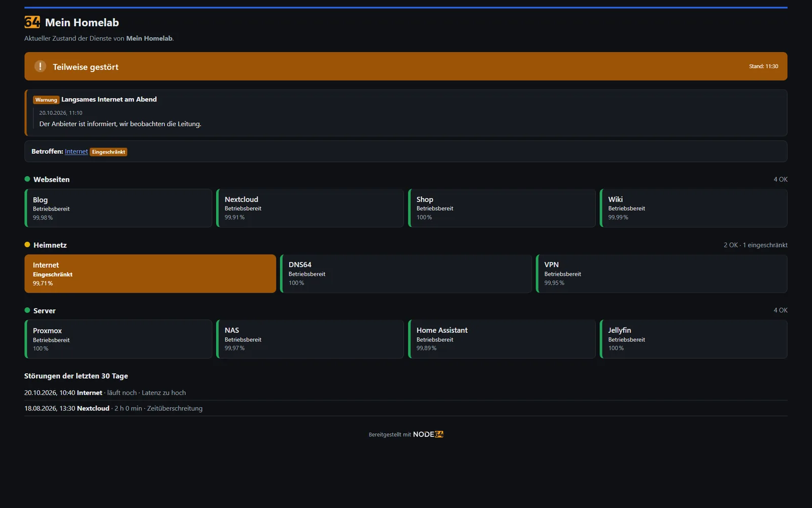
Task: Click the orange 64 logo icon
Action: (32, 22)
